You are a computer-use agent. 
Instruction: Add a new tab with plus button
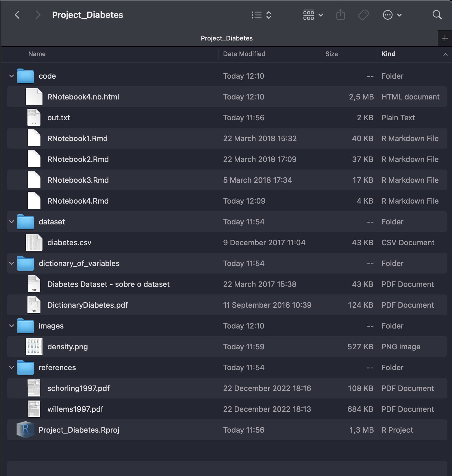click(445, 38)
